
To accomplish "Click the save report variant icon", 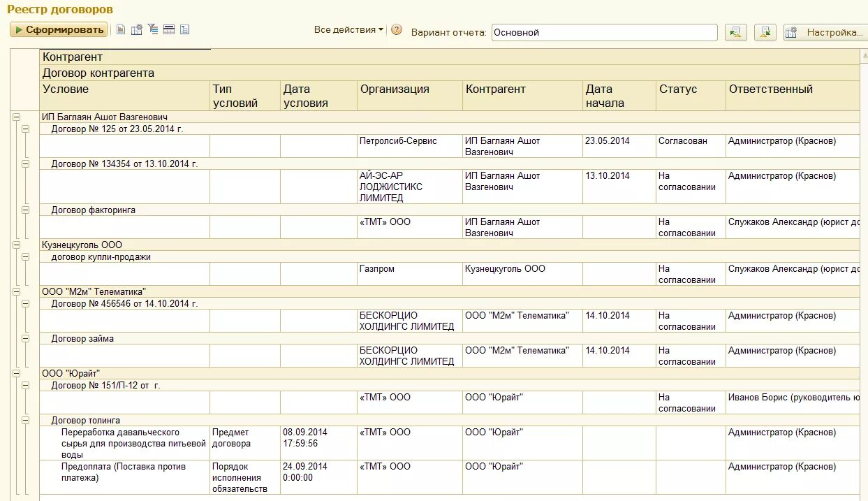I will point(765,32).
